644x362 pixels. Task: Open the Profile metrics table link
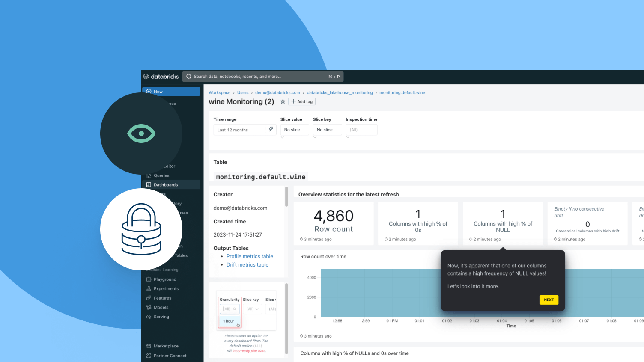click(x=250, y=256)
